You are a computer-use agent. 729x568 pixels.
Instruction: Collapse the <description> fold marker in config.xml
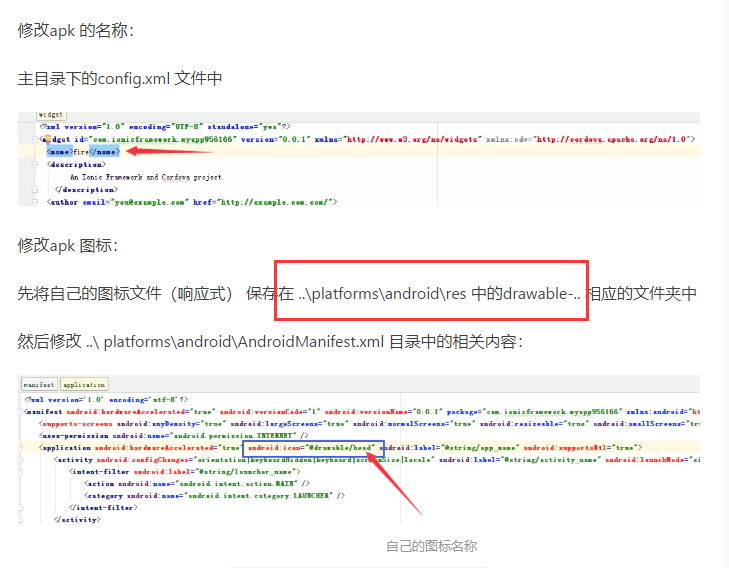35,164
